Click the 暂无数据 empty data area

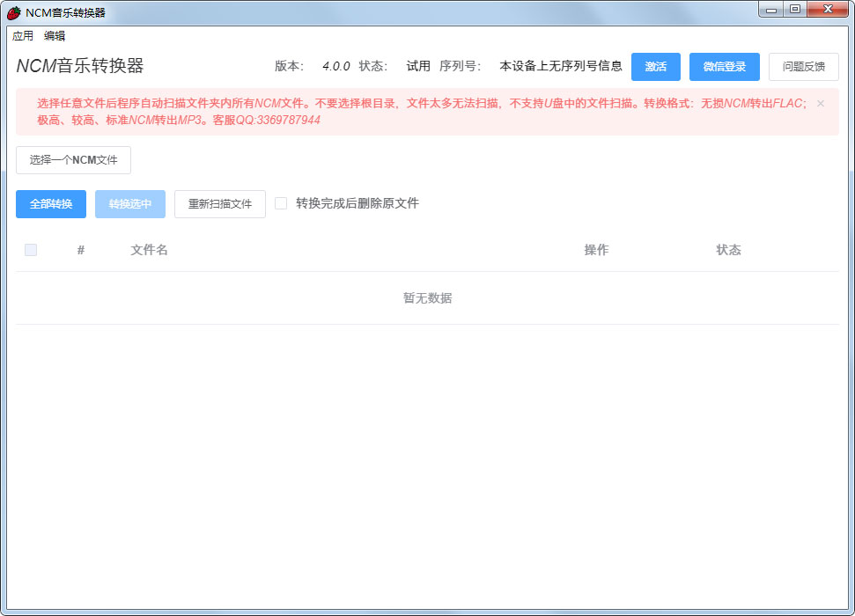point(427,297)
